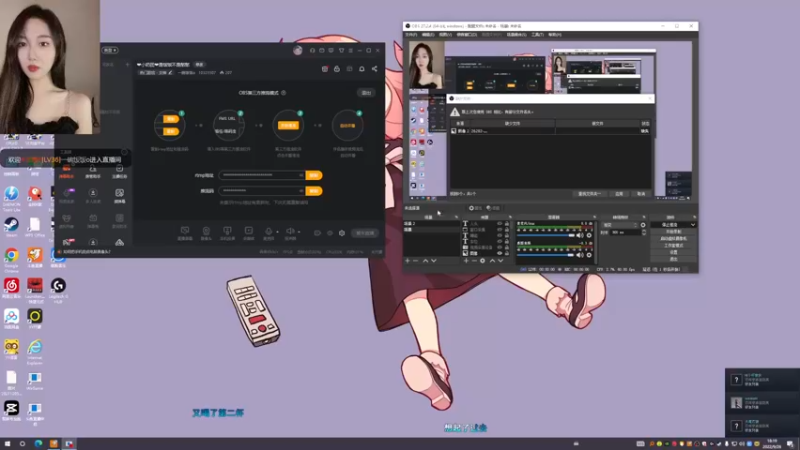Toggle lock on image source in OBS
Viewport: 800px width, 450px height.
point(507,254)
